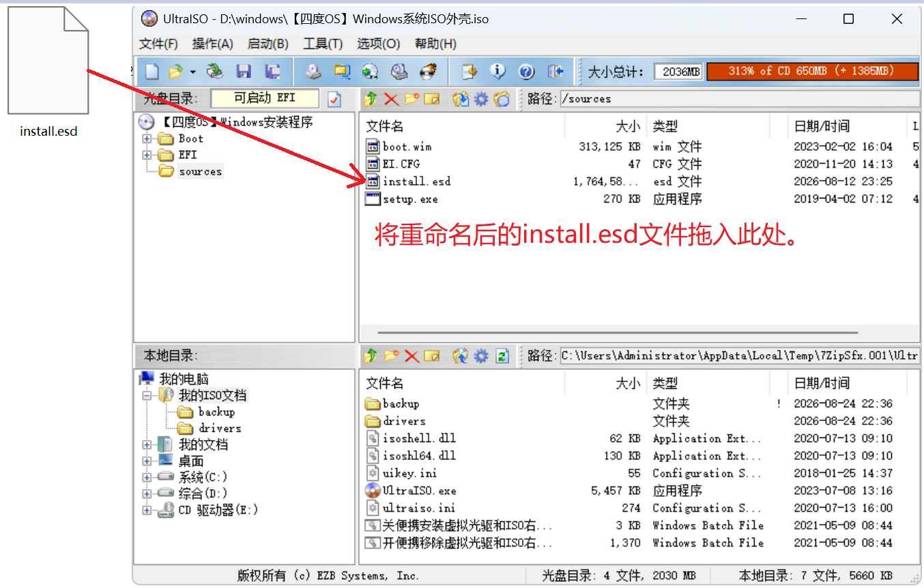The height and width of the screenshot is (588, 924).
Task: Click the disc label folder icon beside the disc pane gear
Action: tap(502, 99)
